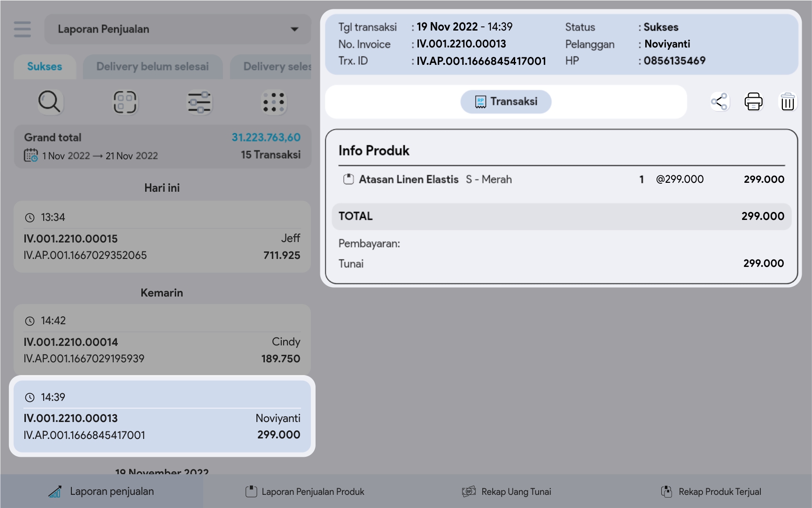The height and width of the screenshot is (508, 812).
Task: Click the search magnifier icon
Action: coord(49,102)
